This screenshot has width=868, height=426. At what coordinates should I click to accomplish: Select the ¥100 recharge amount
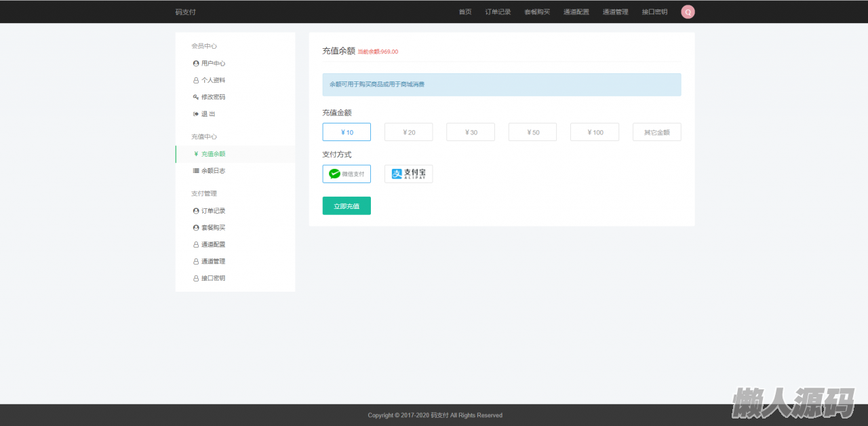coord(594,132)
